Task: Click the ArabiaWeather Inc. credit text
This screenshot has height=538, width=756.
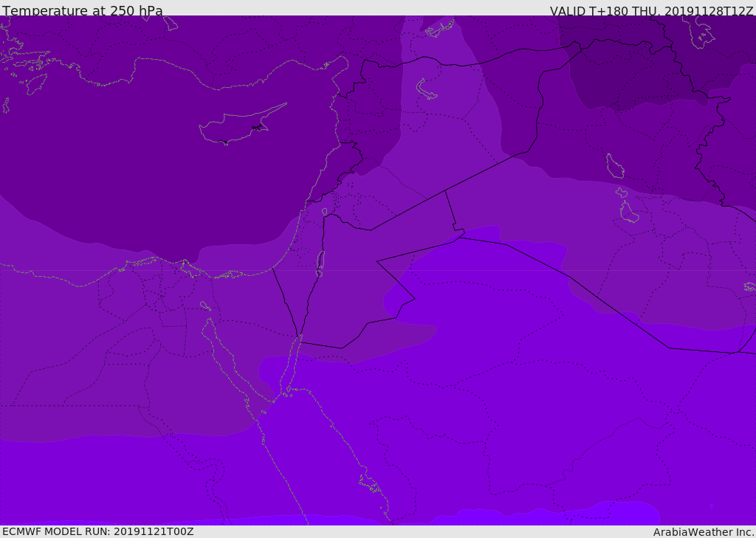Action: pos(704,531)
